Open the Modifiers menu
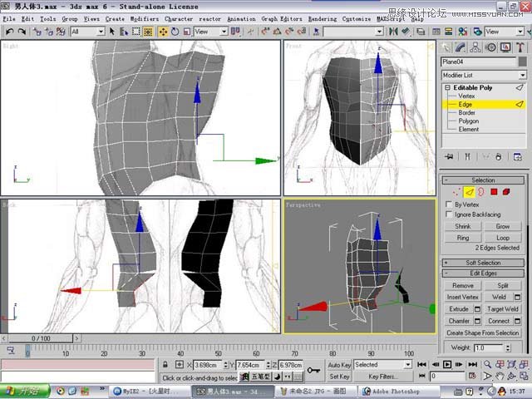 tap(145, 18)
